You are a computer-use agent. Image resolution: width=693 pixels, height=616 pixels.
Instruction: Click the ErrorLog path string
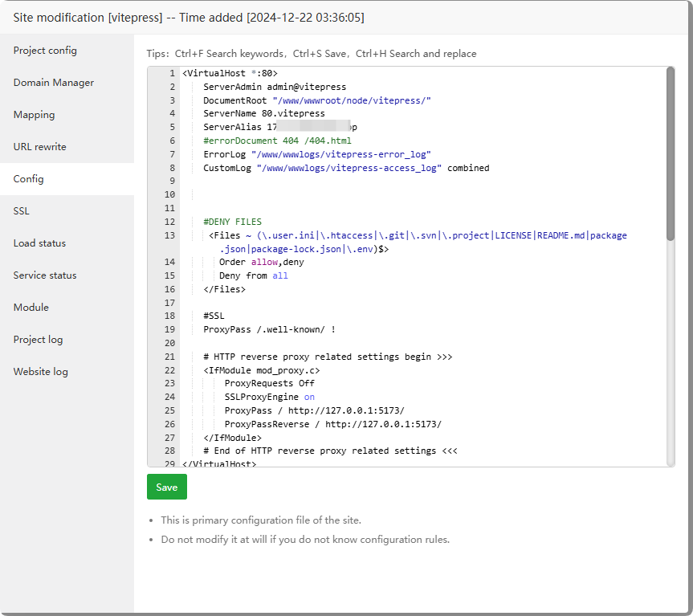pos(341,154)
